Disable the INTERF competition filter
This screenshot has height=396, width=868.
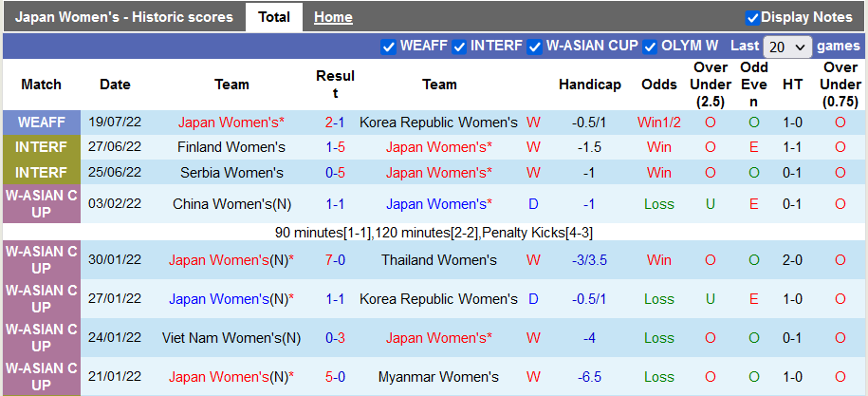click(x=459, y=47)
